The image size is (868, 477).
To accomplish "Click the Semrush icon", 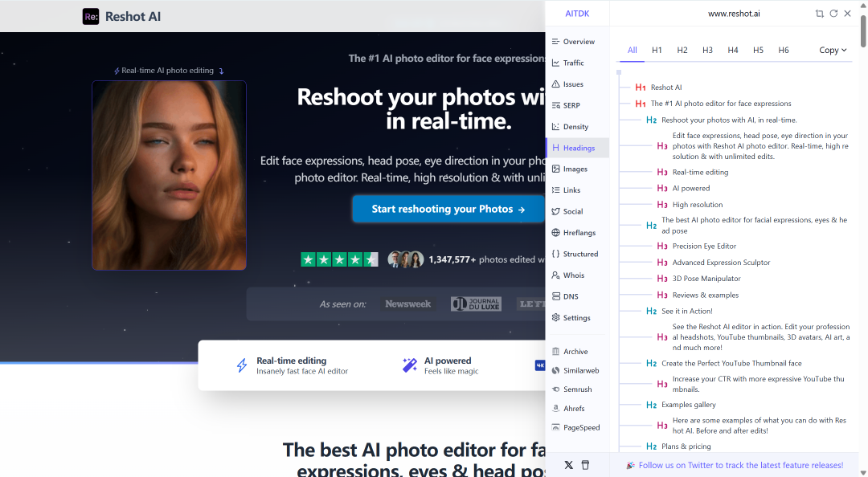I will point(556,389).
